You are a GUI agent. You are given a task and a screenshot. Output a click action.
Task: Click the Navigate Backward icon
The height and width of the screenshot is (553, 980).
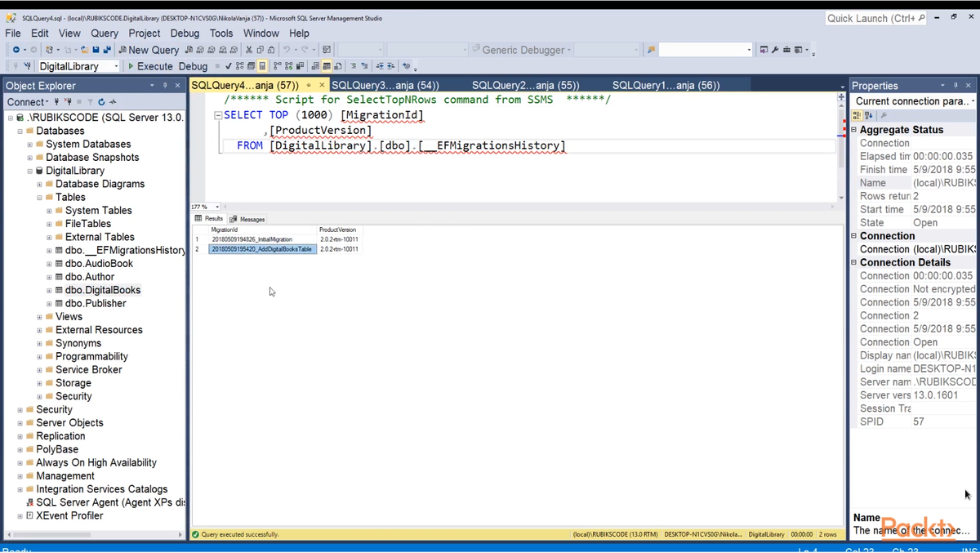[16, 50]
